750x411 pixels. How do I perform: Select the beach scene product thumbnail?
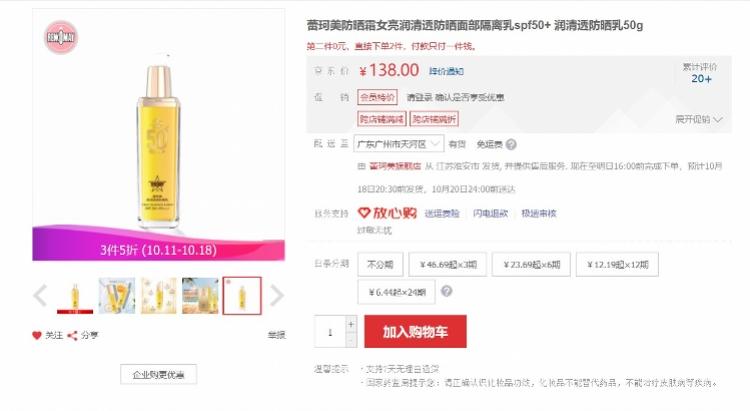coord(200,296)
